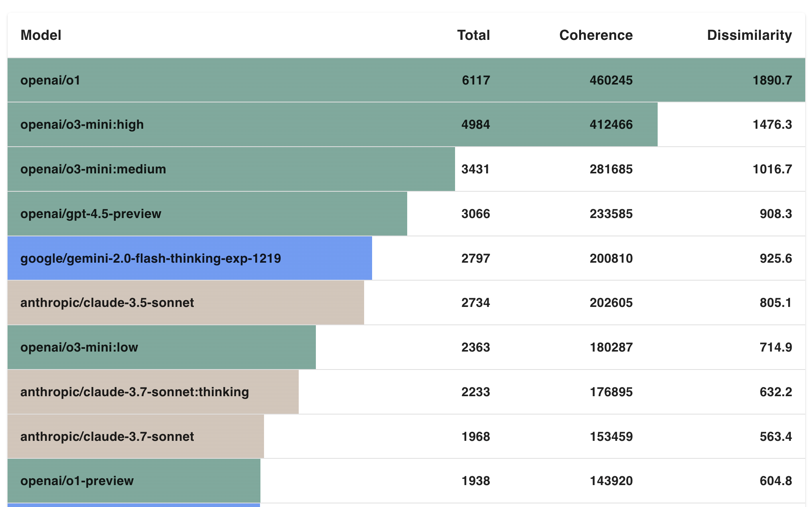Click coherence value 200810
812x507 pixels.
click(x=611, y=258)
